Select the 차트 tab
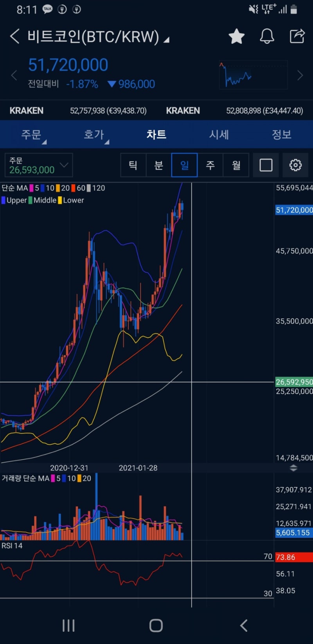The width and height of the screenshot is (313, 644). pos(156,134)
